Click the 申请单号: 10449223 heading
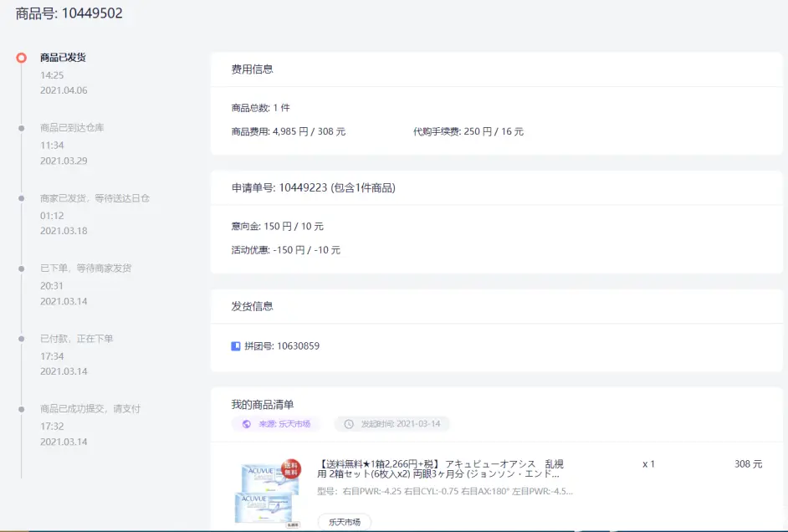The width and height of the screenshot is (788, 532). (314, 188)
